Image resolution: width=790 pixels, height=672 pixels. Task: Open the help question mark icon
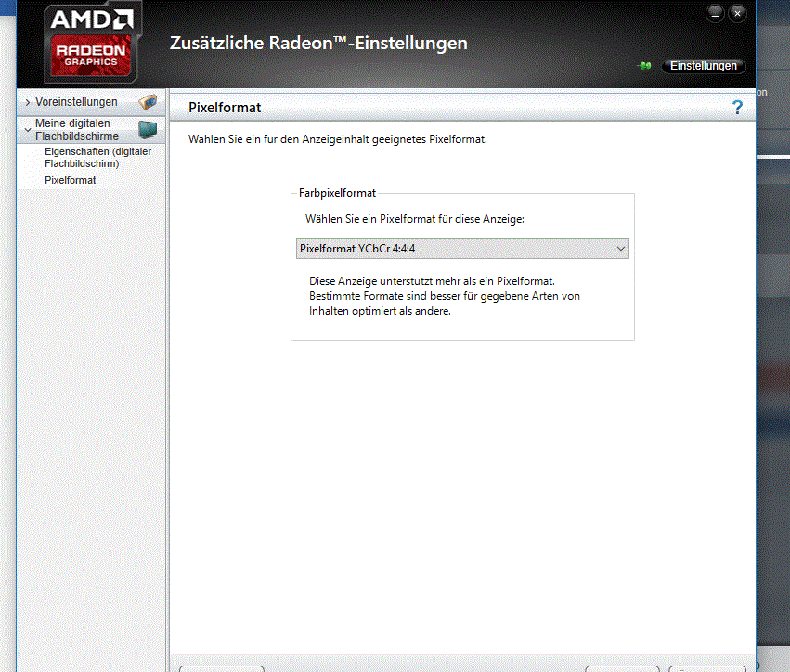[737, 108]
